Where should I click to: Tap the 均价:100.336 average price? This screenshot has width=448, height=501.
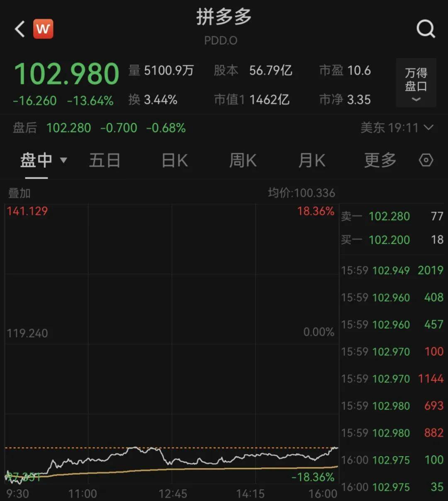302,193
